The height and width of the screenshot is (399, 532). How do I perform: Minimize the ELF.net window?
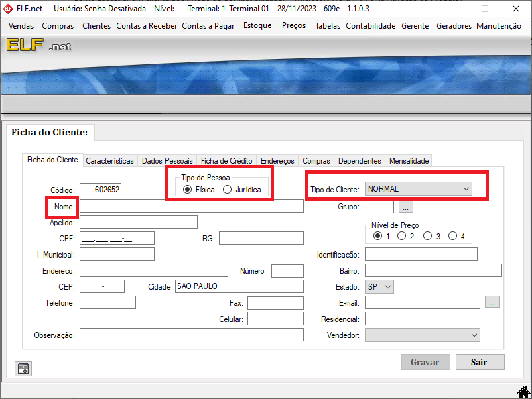coord(455,9)
